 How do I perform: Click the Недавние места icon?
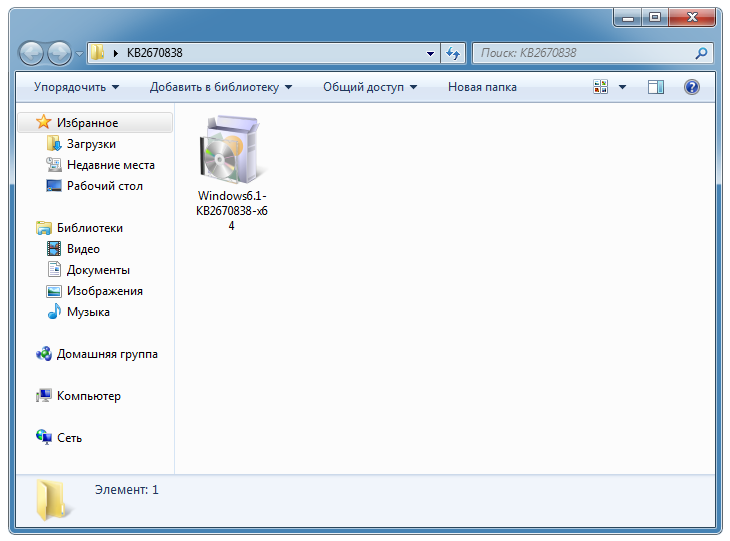coord(54,164)
